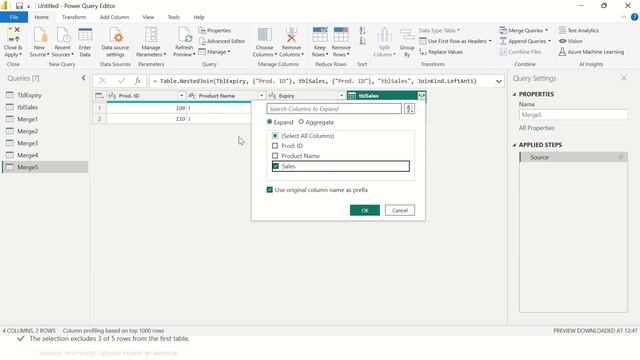Screen dimensions: 640x360
Task: Click Remove Columns icon
Action: point(291,35)
